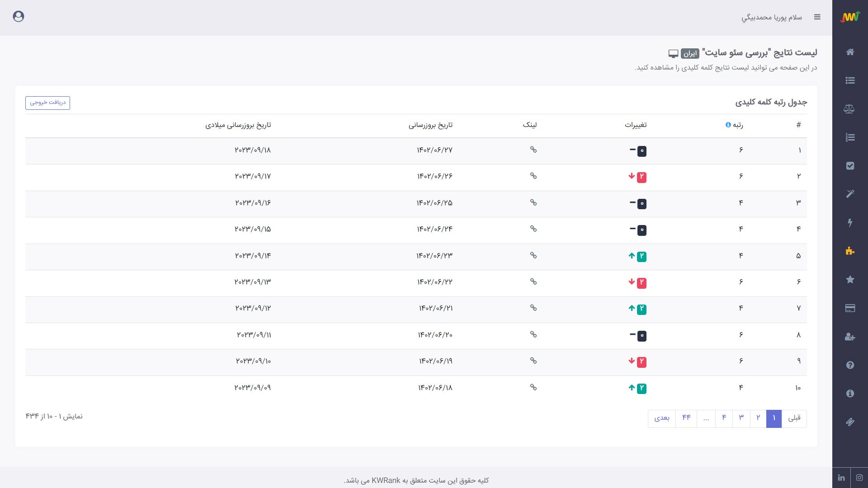This screenshot has height=488, width=868.
Task: Click the رتبه column header
Action: tap(738, 125)
